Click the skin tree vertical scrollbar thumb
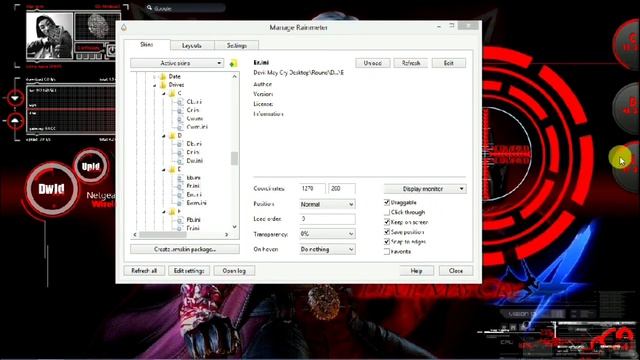640x360 pixels. (234, 158)
